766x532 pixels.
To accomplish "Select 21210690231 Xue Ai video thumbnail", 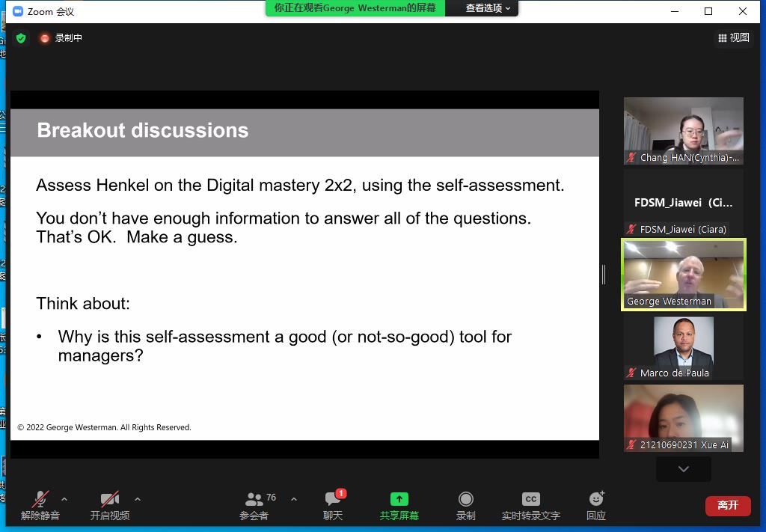I will [684, 418].
